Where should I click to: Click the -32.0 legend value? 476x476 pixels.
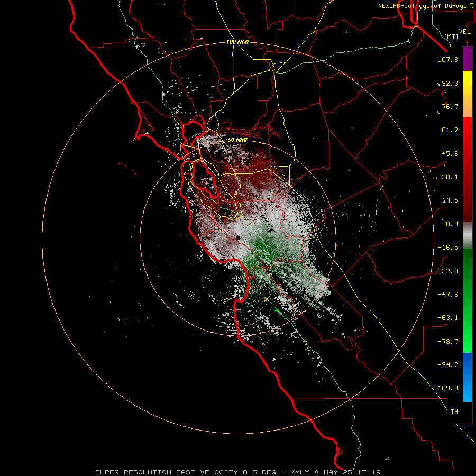448,271
